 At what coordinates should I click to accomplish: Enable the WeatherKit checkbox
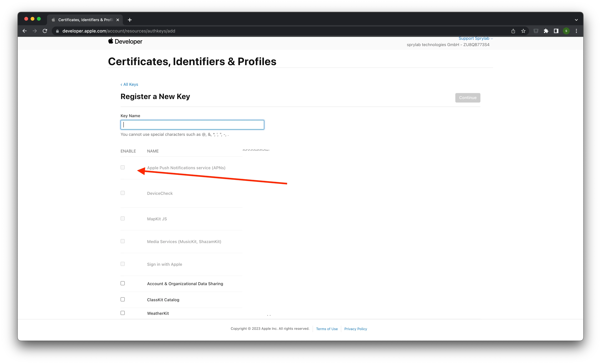coord(123,313)
